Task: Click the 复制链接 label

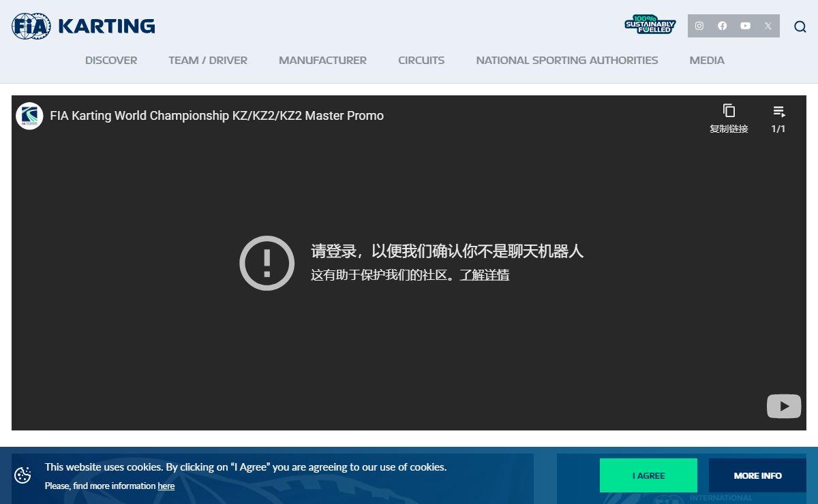Action: click(729, 129)
